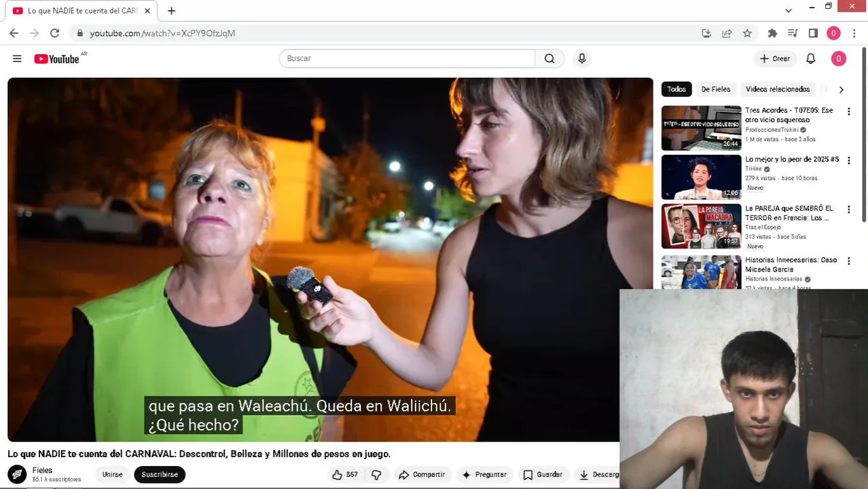Image resolution: width=868 pixels, height=489 pixels.
Task: Click the browser address bar URL
Action: [162, 33]
